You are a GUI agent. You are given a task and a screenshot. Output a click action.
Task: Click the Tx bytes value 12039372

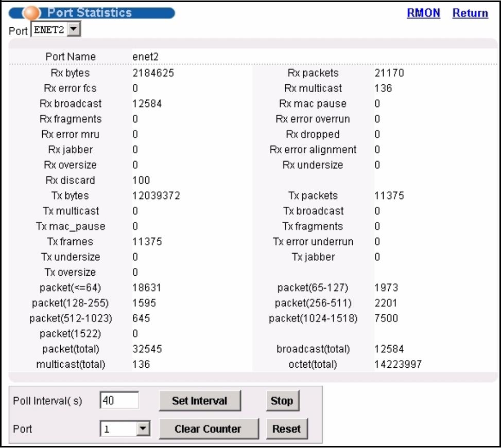tap(156, 195)
